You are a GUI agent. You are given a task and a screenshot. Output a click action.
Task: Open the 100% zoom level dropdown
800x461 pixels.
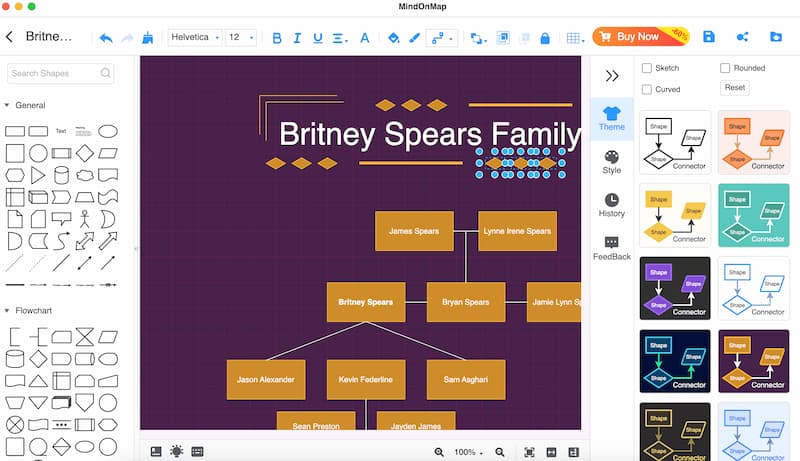(x=468, y=452)
